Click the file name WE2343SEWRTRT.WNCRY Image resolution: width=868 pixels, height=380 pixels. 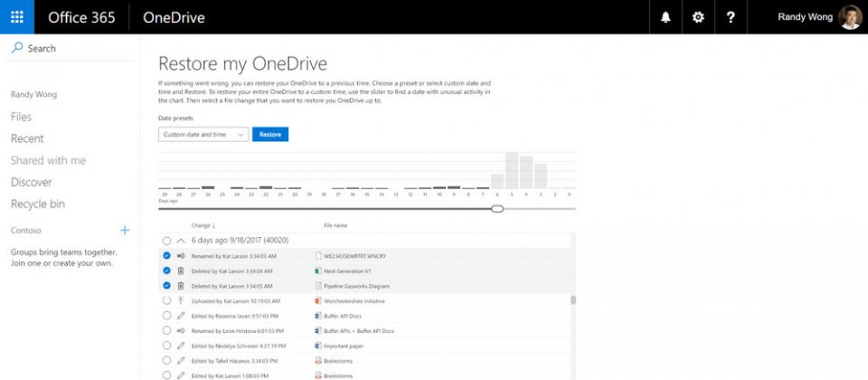(x=354, y=256)
